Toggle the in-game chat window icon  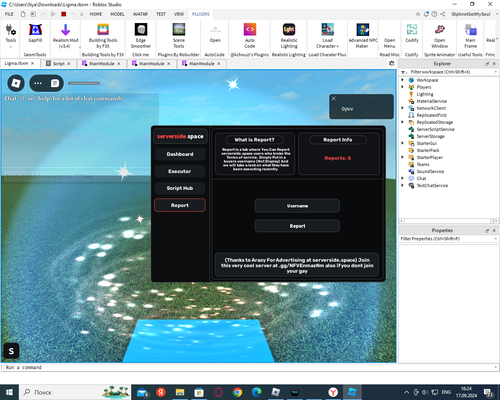click(x=55, y=83)
